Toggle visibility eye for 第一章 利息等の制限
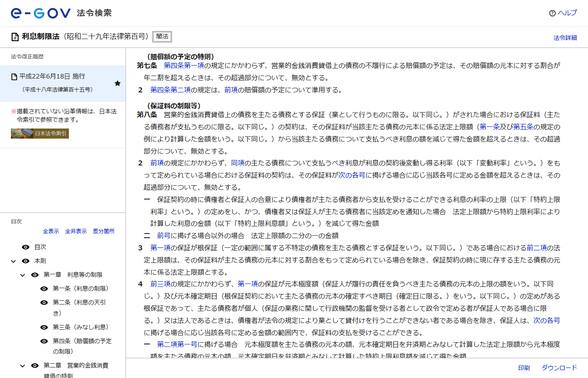 click(35, 275)
